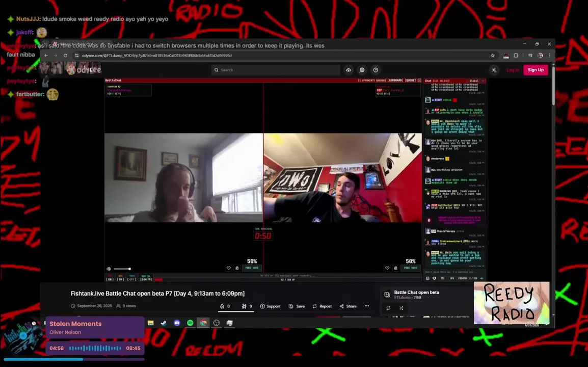Toggle playlist loop icon
The height and width of the screenshot is (367, 588).
(388, 308)
